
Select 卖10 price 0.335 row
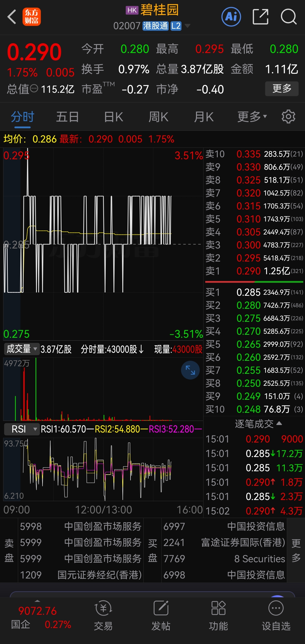pyautogui.click(x=254, y=154)
